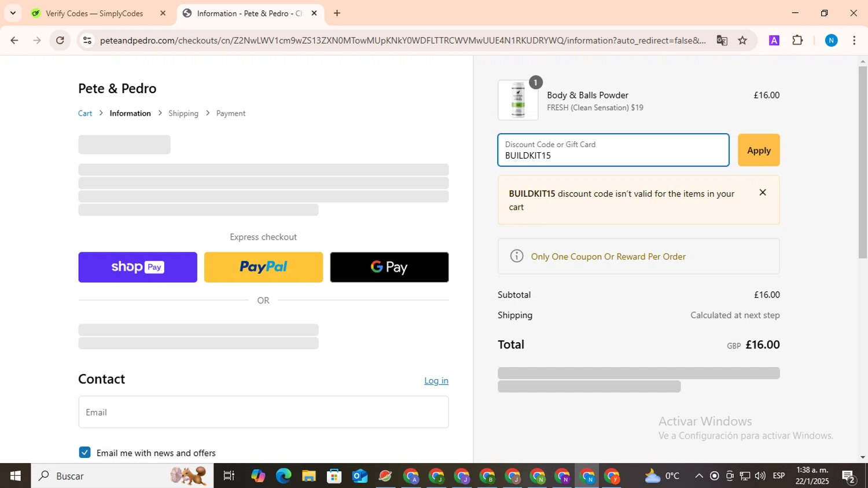Switch to Verify Codes SimplyCodes tab
Viewport: 868px width, 488px height.
click(x=94, y=13)
